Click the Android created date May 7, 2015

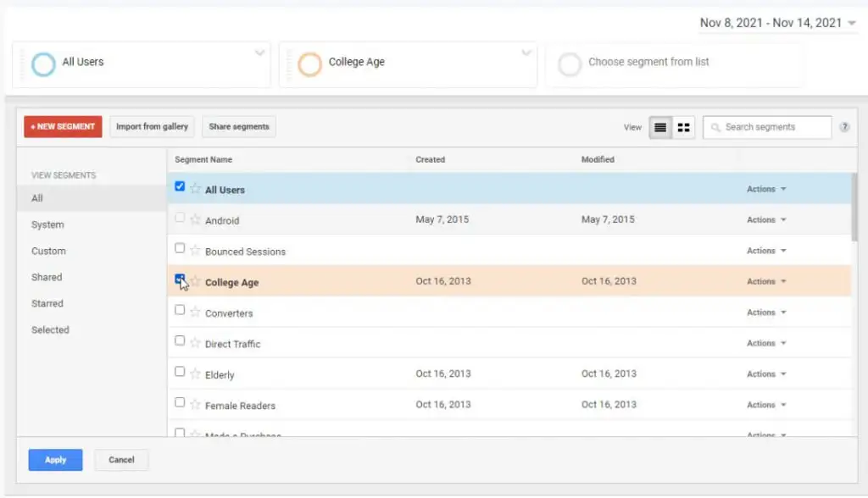442,219
